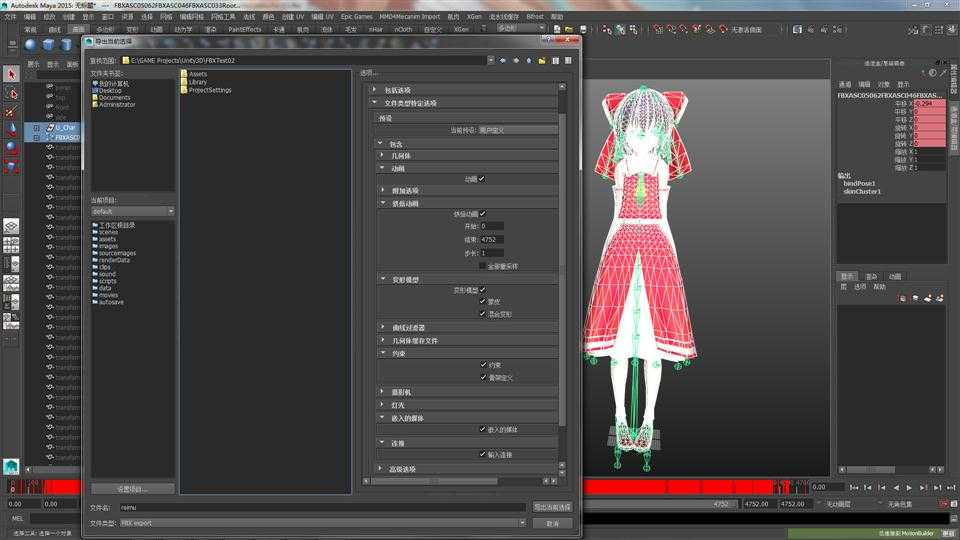Select the arrow Select tool in Maya's toolbox
This screenshot has width=960, height=540.
point(11,74)
